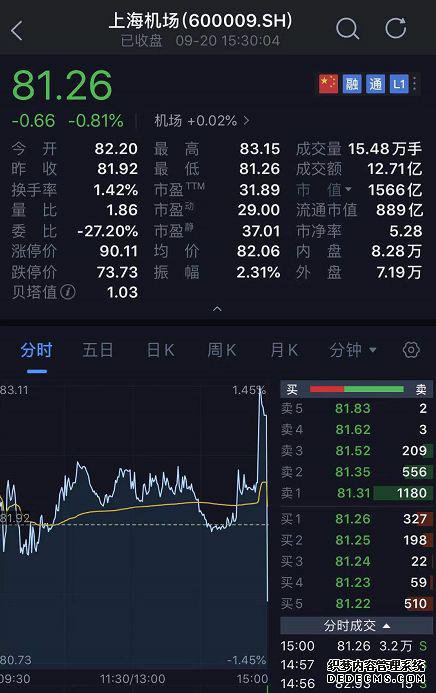Open the three-dot more options menu
The image size is (436, 693).
(x=414, y=84)
